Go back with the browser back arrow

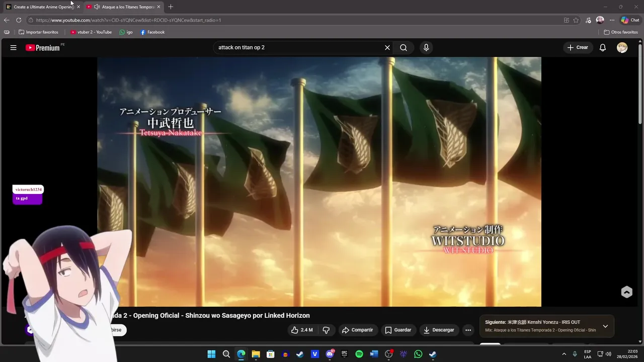tap(7, 20)
